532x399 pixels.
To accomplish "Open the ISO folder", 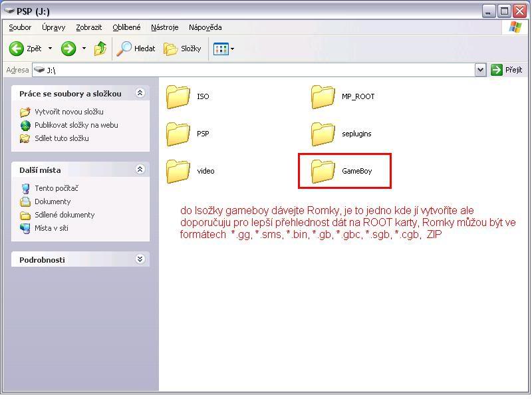I will (x=178, y=96).
